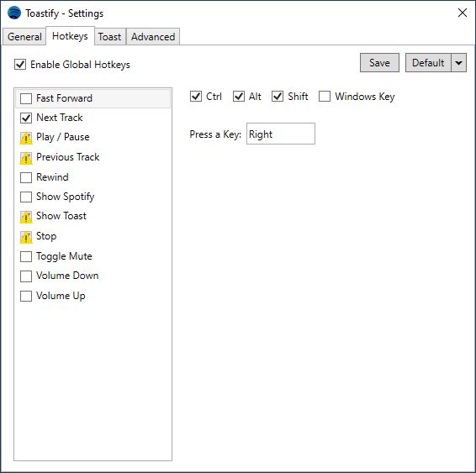Click the yellow warning icon for Show Toast
The width and height of the screenshot is (476, 473).
(x=26, y=217)
